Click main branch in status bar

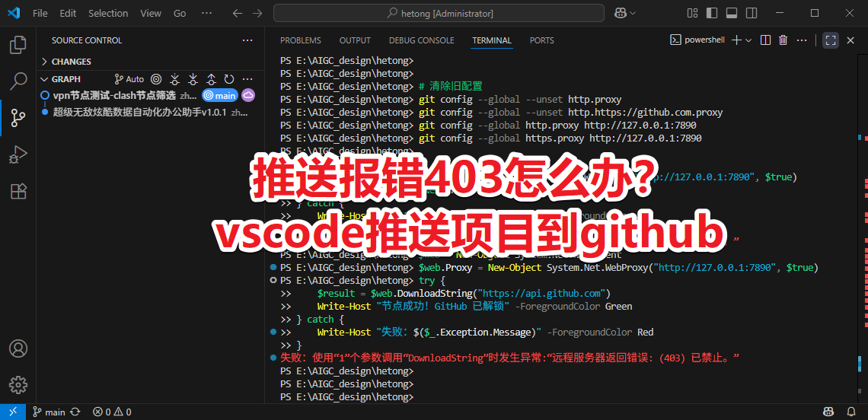tap(49, 412)
